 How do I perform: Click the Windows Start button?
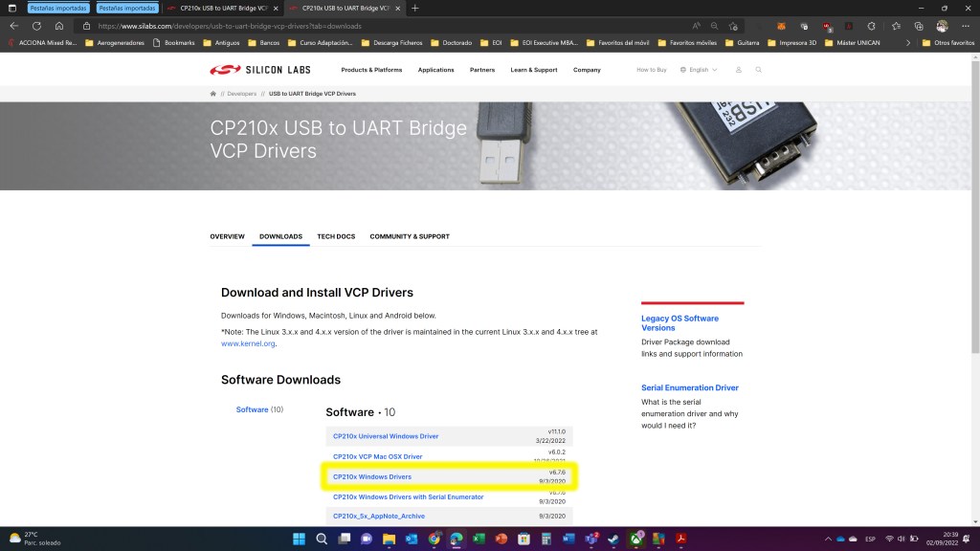(299, 539)
